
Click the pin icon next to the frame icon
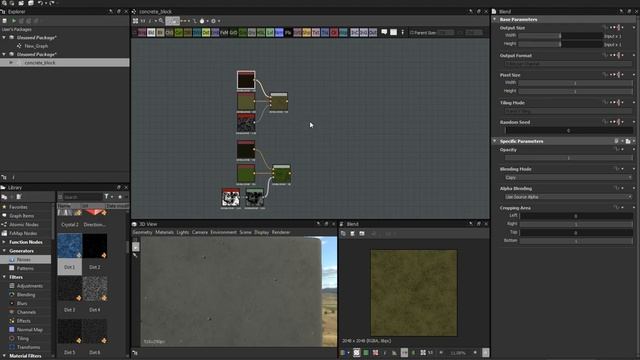coord(402,32)
